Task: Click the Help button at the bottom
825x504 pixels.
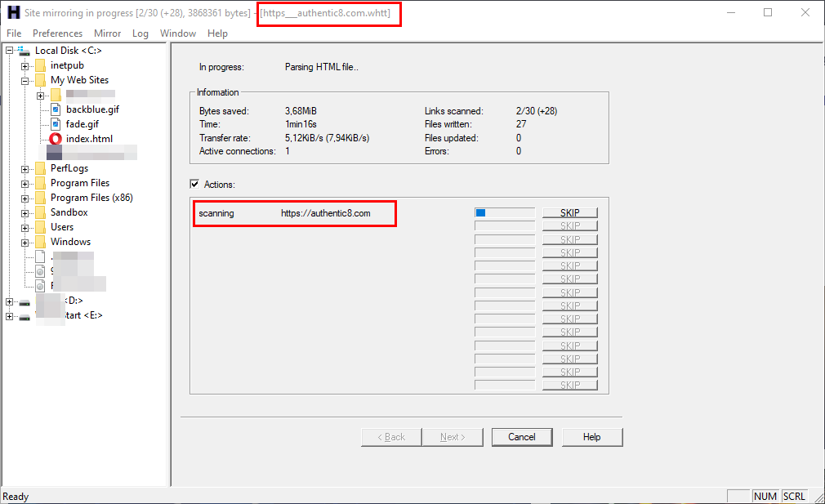Action: [591, 437]
